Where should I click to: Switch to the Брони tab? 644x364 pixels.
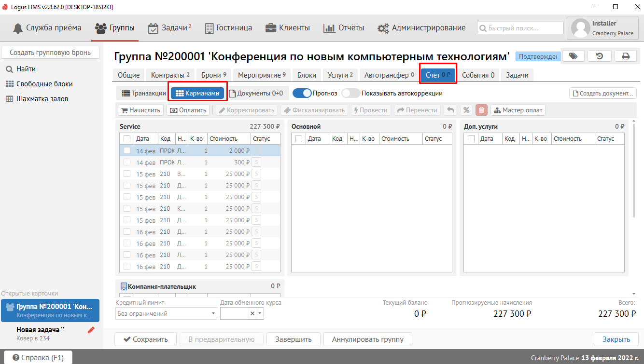point(217,75)
